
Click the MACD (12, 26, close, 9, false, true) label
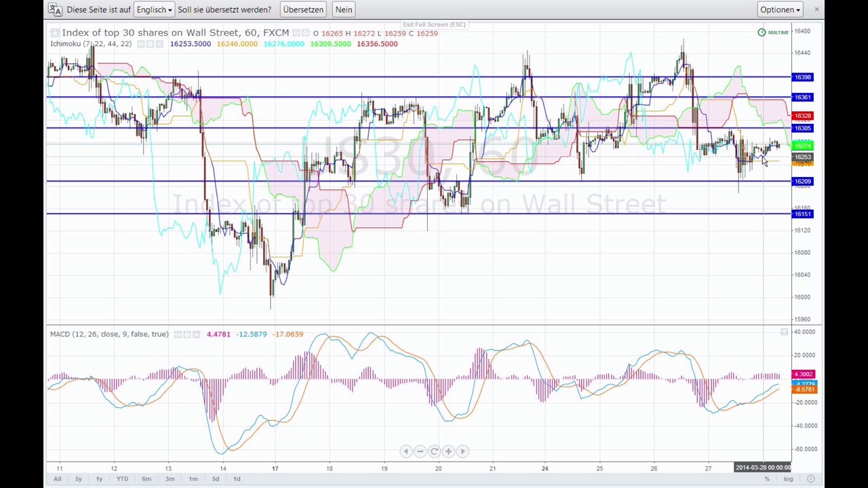pos(109,334)
